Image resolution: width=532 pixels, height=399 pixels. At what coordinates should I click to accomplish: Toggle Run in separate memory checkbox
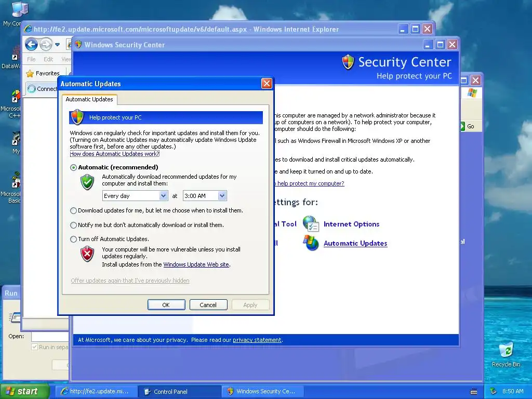(x=34, y=347)
